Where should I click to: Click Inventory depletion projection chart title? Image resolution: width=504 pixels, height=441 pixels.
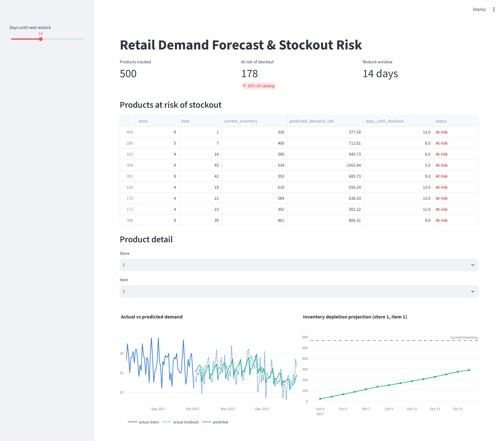pos(355,317)
